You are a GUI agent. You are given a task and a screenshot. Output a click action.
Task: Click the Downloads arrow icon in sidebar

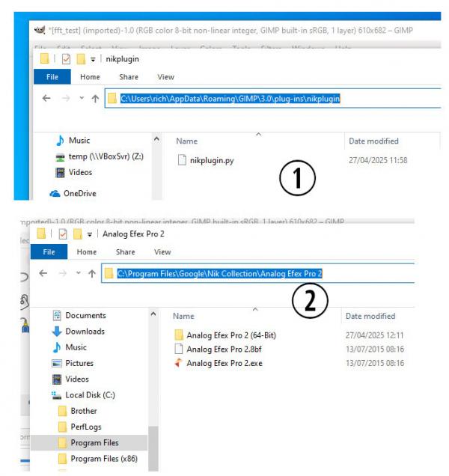coord(57,332)
